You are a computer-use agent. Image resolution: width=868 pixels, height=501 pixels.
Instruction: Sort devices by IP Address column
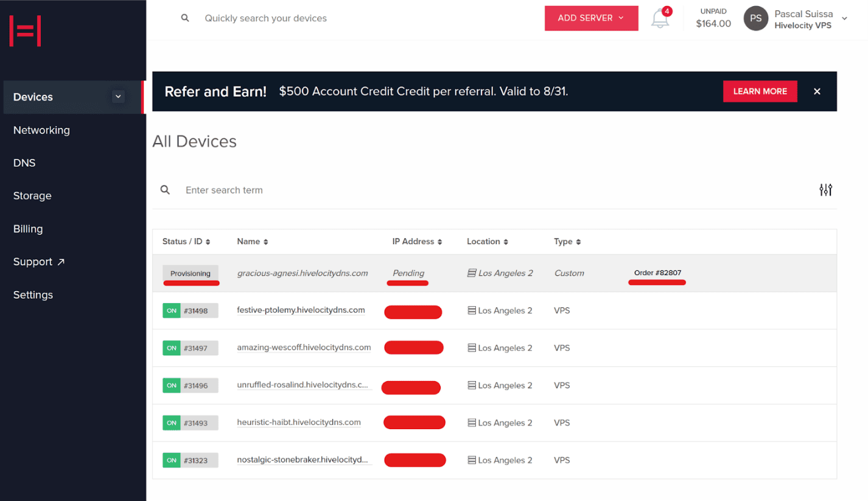[418, 242]
